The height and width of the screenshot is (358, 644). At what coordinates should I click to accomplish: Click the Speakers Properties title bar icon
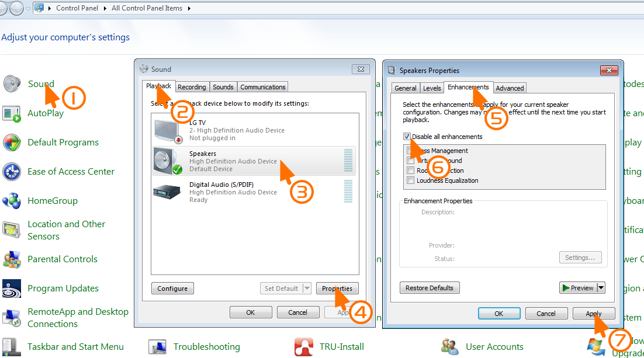392,70
